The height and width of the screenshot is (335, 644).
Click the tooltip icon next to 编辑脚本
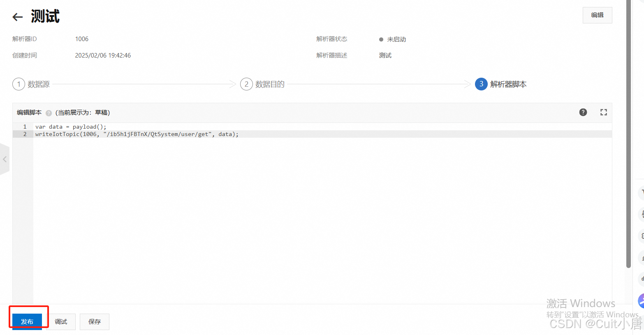pos(49,113)
